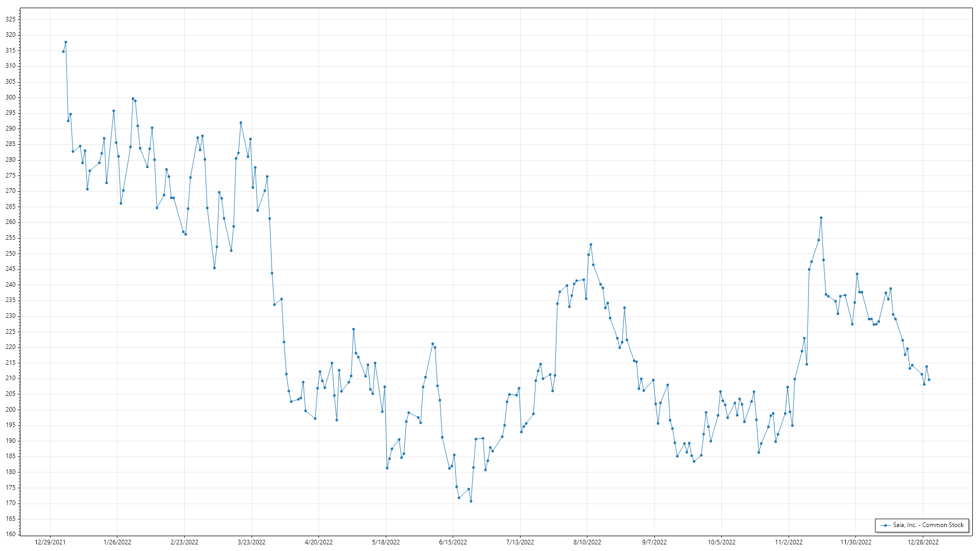Click the blue line marker icon in legend
Image resolution: width=980 pixels, height=551 pixels.
pyautogui.click(x=885, y=525)
